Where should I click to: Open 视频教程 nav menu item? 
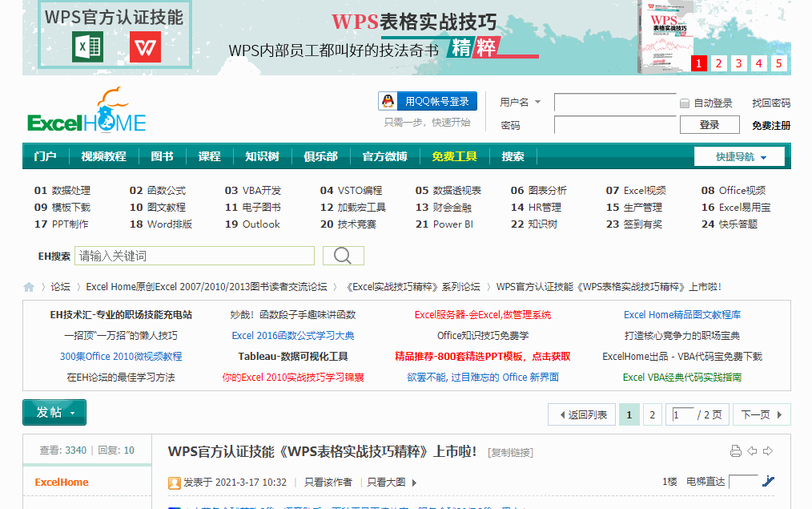(103, 156)
